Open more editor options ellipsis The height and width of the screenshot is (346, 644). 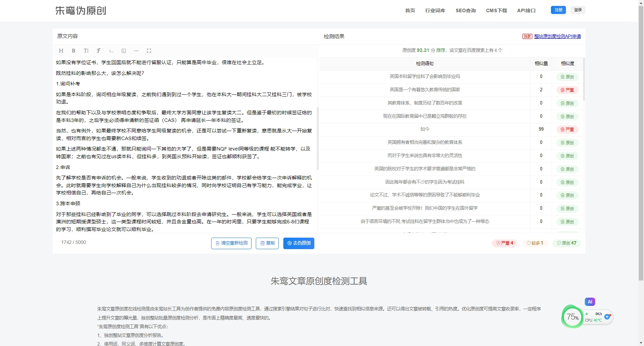point(136,51)
